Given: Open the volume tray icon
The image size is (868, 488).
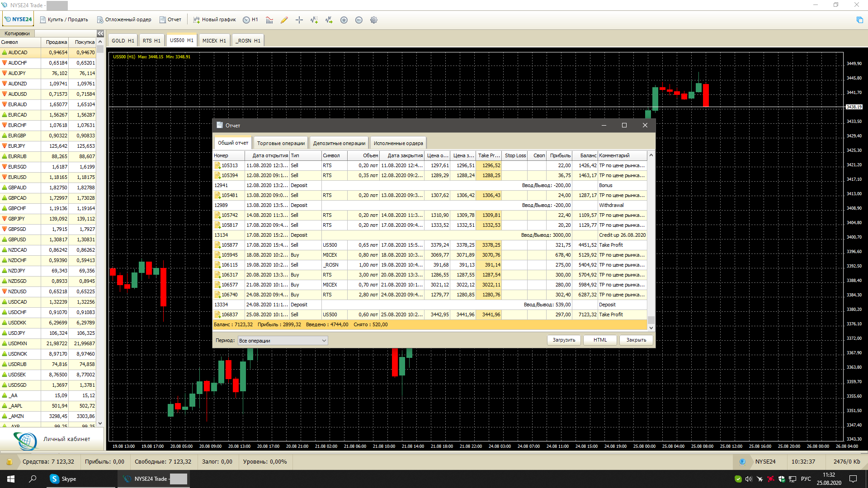Looking at the screenshot, I should point(749,479).
